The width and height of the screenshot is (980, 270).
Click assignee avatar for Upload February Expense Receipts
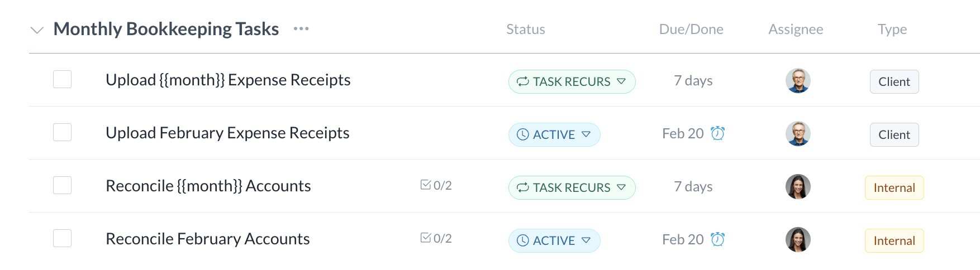click(x=798, y=134)
